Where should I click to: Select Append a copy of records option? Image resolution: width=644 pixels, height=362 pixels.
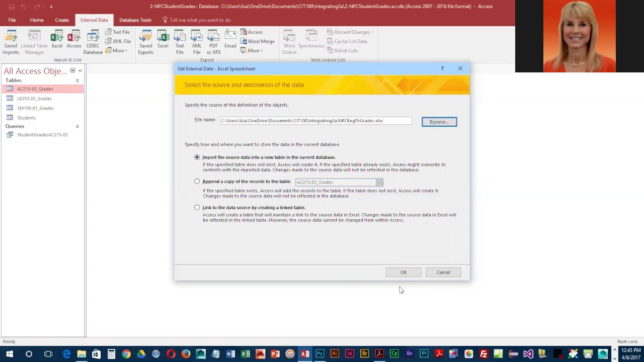197,182
